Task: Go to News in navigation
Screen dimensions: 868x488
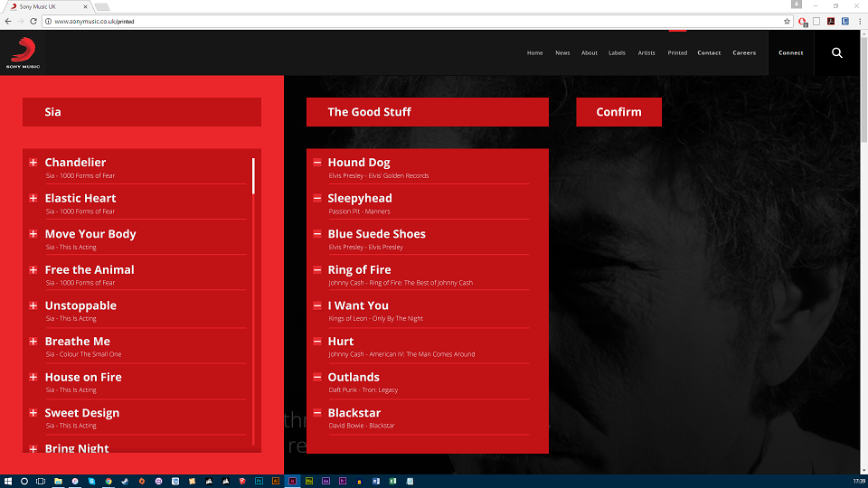Action: click(562, 53)
